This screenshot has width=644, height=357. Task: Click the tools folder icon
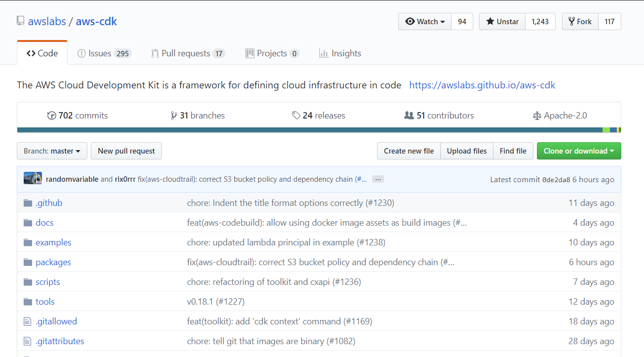(28, 302)
